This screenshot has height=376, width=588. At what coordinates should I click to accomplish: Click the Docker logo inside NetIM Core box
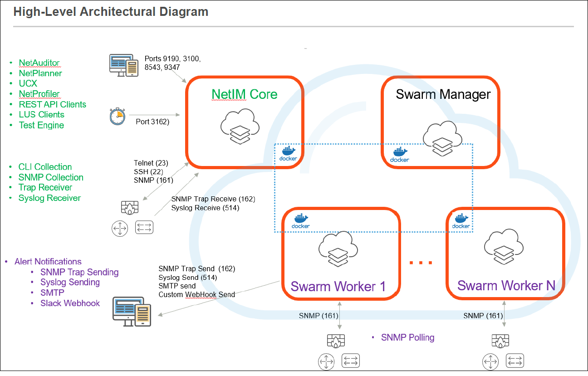[x=289, y=154]
